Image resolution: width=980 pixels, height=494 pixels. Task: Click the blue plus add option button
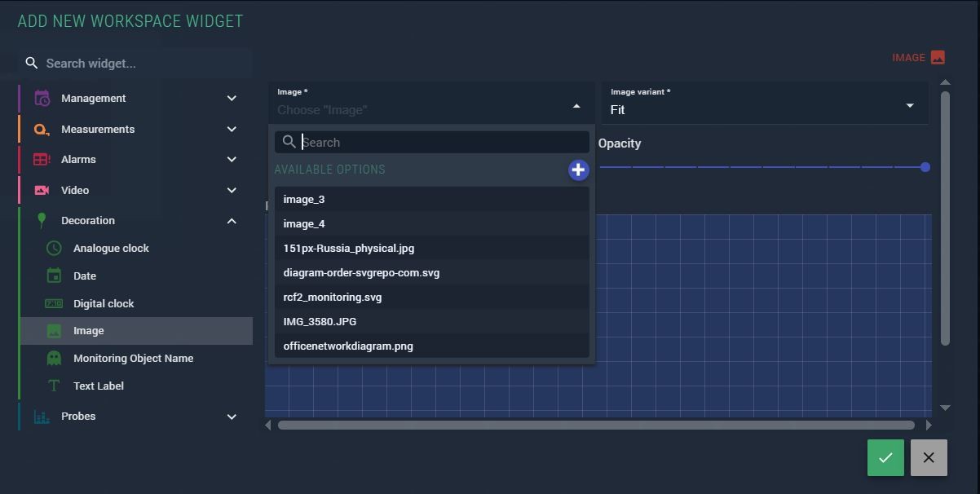[x=578, y=170]
